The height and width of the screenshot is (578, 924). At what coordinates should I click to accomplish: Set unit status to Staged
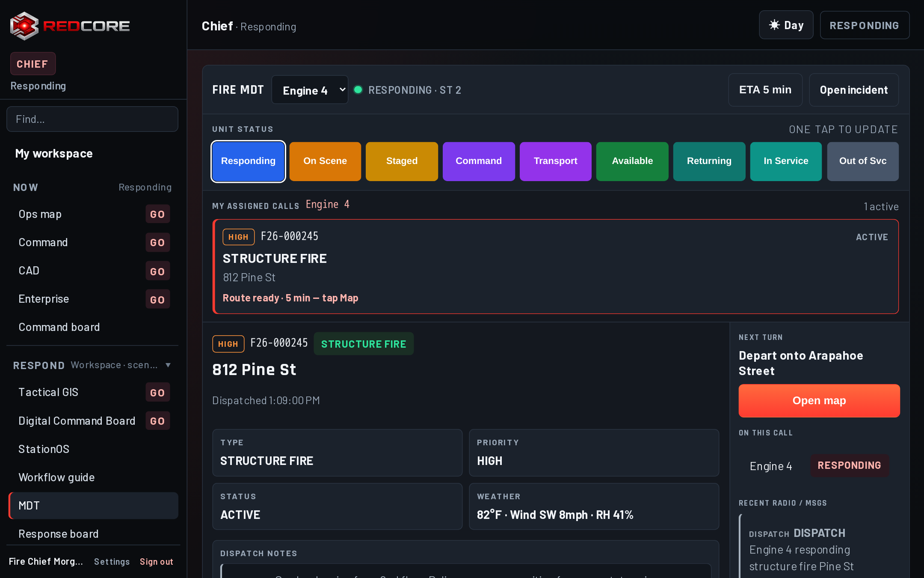[402, 161]
